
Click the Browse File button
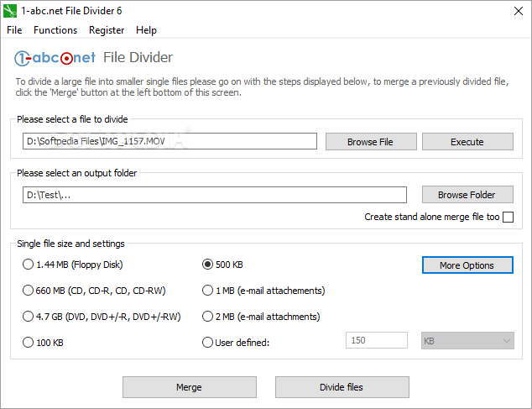(x=371, y=142)
